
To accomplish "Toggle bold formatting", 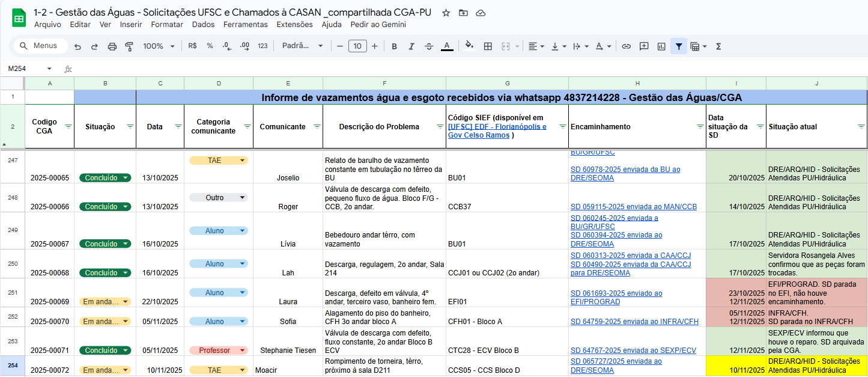I will click(x=394, y=46).
